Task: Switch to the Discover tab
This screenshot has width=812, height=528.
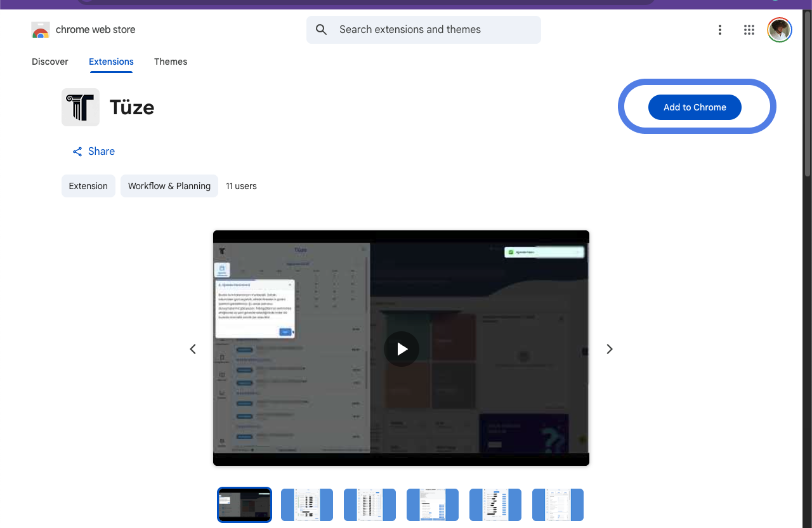Action: click(50, 62)
